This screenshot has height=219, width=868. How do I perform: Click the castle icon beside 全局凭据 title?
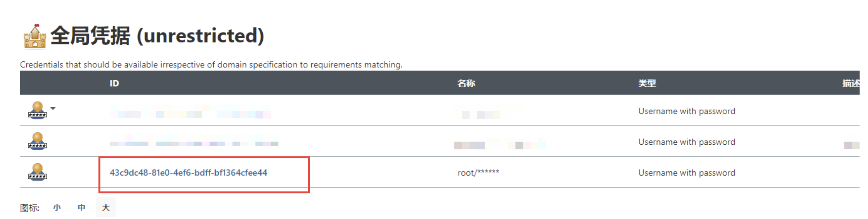pos(35,37)
